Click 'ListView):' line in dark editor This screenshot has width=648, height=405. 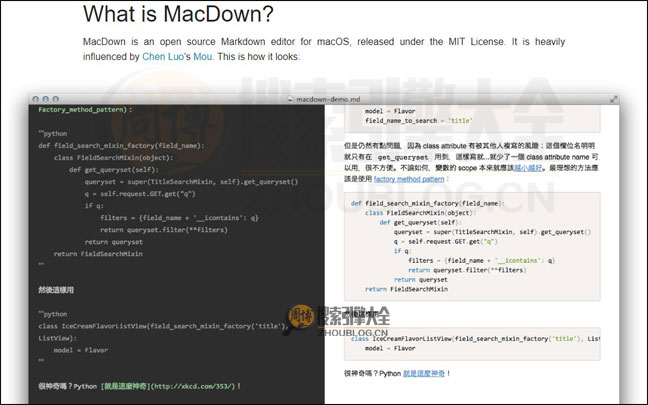coord(55,338)
